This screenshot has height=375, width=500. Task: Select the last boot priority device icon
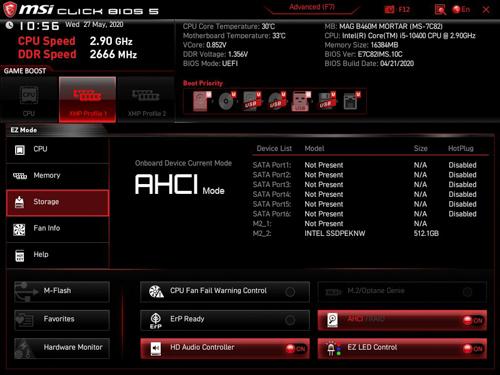(352, 101)
